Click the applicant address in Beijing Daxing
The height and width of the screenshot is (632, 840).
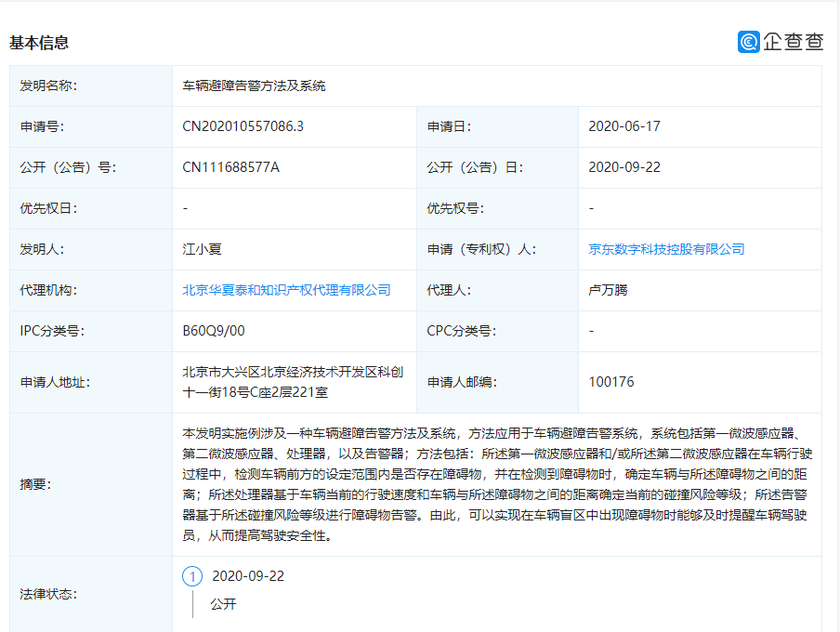click(295, 381)
